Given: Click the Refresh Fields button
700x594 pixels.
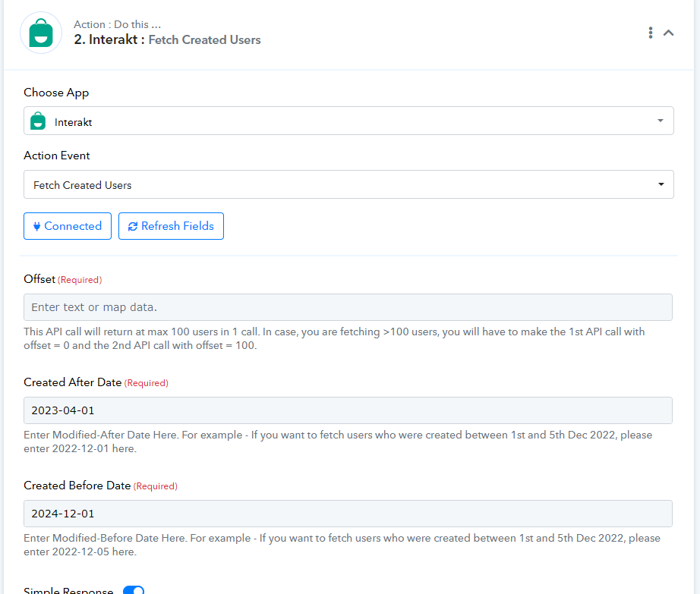Looking at the screenshot, I should pyautogui.click(x=171, y=226).
